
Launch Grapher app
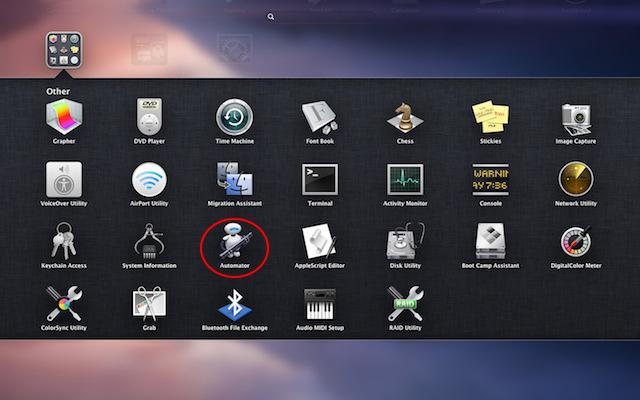click(64, 118)
